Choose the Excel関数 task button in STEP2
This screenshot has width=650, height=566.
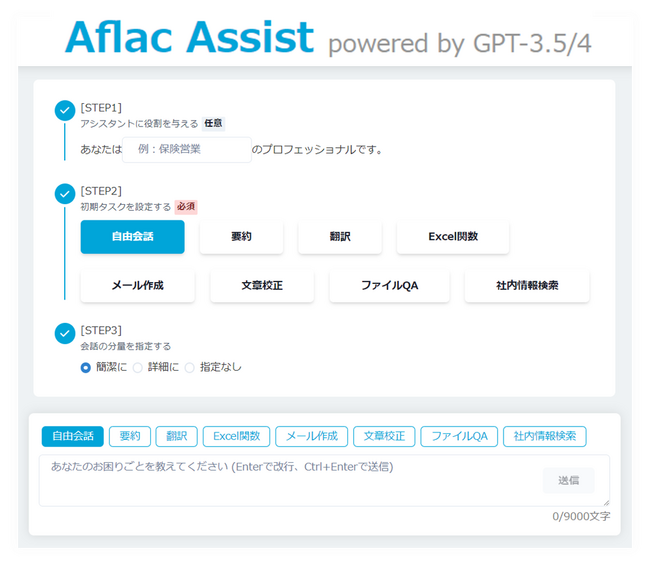click(453, 237)
